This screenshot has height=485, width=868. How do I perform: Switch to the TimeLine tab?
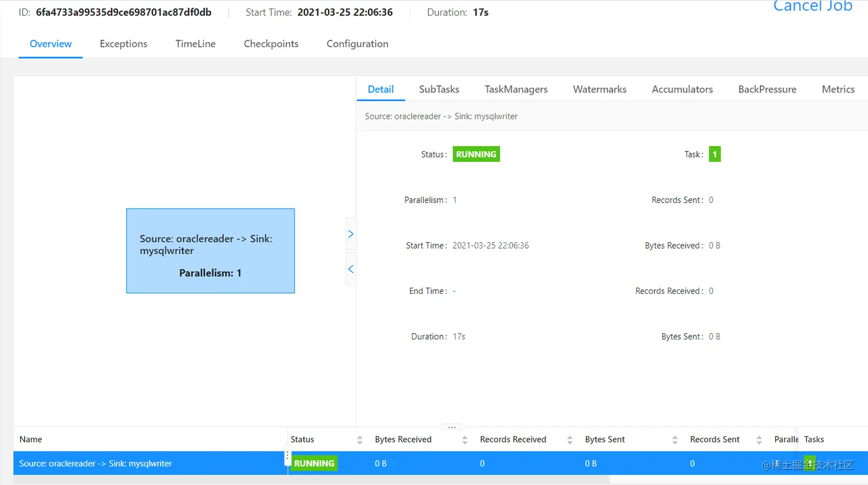pos(196,44)
